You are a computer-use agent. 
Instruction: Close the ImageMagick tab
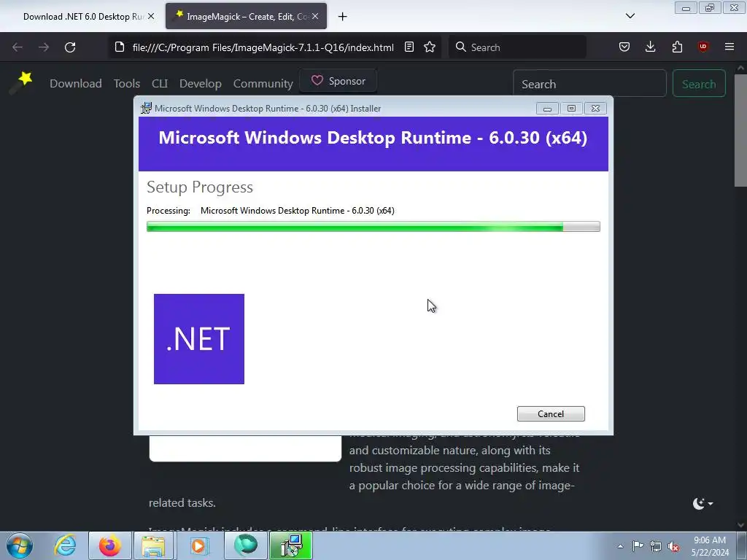pyautogui.click(x=315, y=16)
